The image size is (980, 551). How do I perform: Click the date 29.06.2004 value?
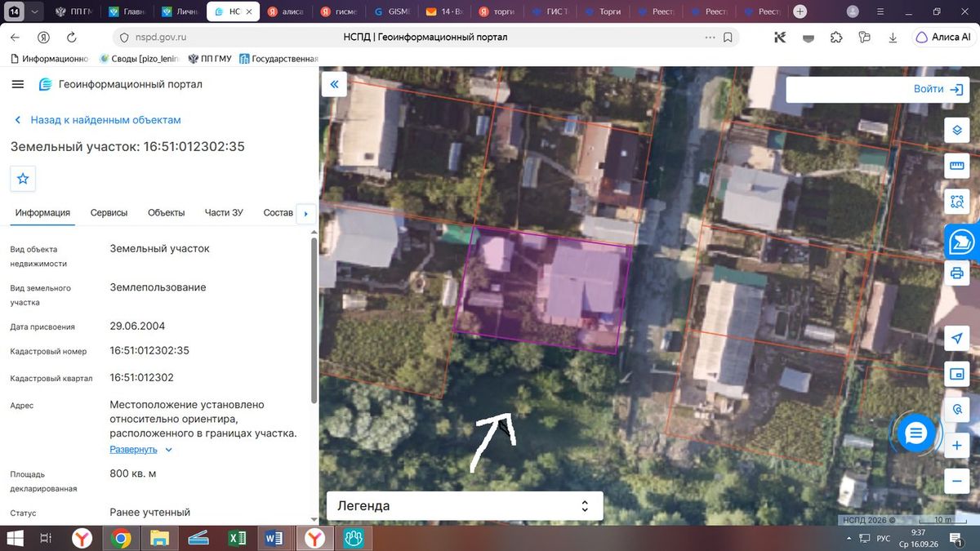137,326
